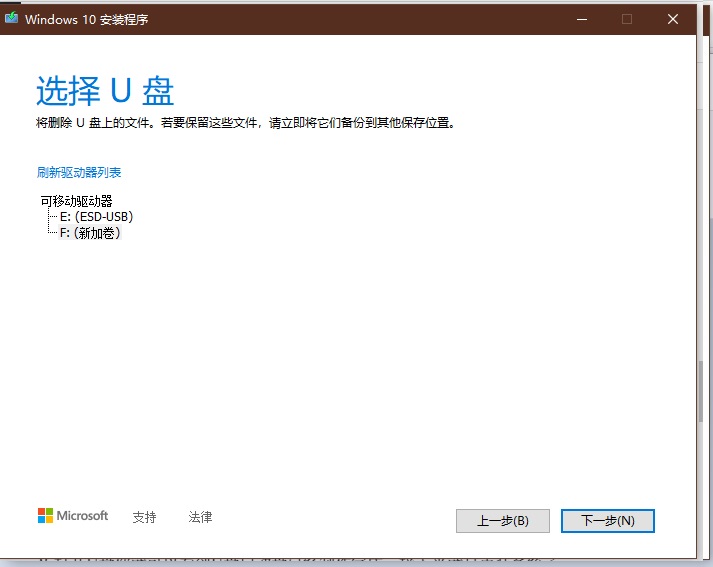Select drive F: (新加卷)
This screenshot has height=567, width=713.
(x=90, y=233)
